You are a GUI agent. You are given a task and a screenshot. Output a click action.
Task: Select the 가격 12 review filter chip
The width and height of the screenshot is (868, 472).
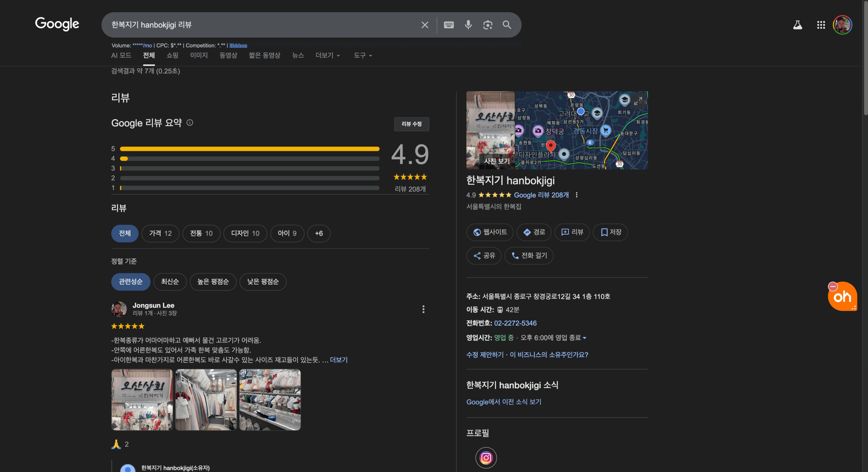click(160, 233)
